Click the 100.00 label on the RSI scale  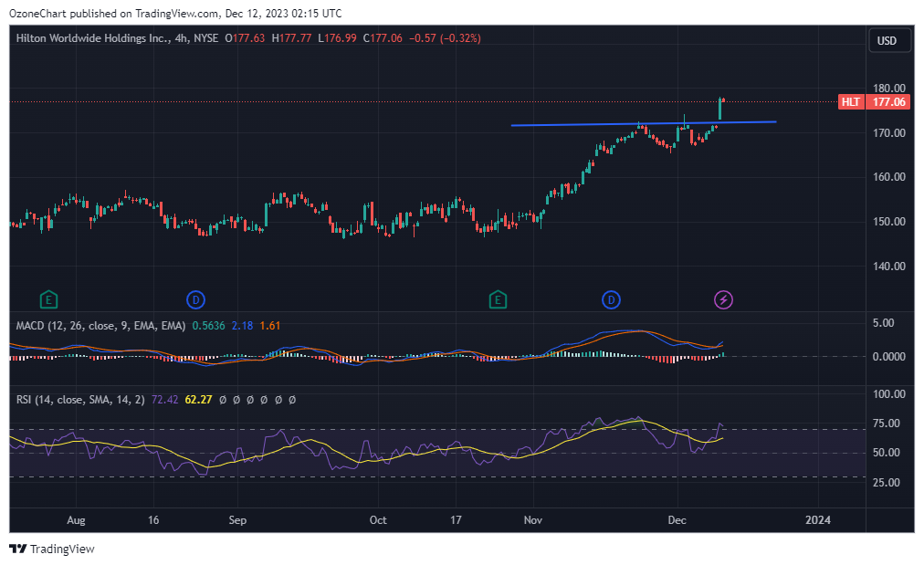point(889,394)
